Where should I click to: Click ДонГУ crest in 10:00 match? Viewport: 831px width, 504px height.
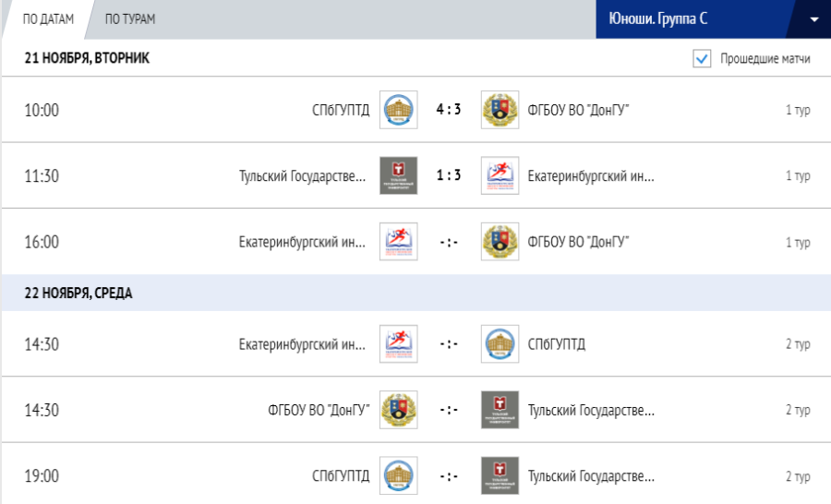click(500, 110)
